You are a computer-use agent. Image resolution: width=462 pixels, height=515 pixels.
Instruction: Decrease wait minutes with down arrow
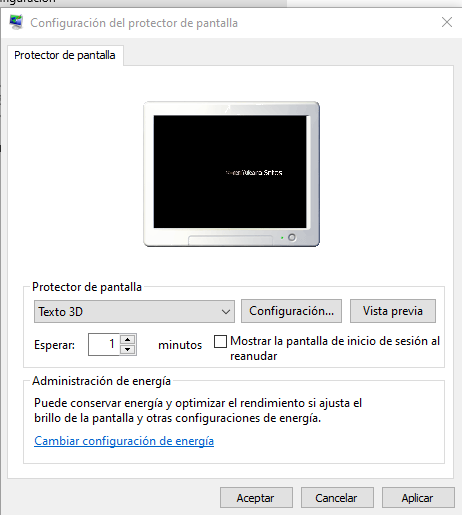[x=128, y=350]
